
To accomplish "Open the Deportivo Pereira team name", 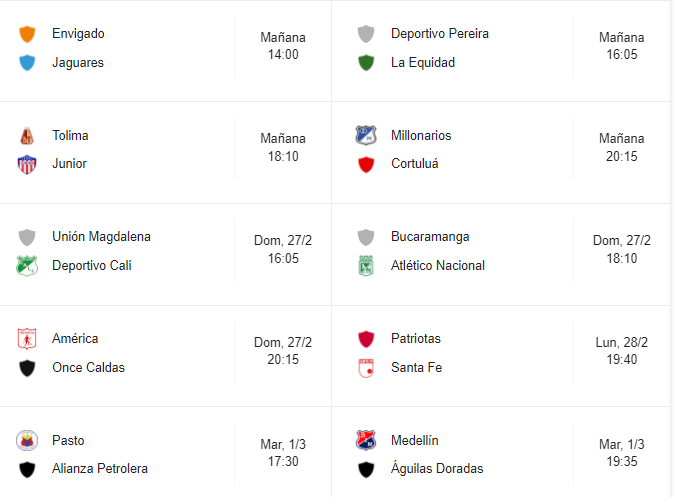I will tap(440, 34).
